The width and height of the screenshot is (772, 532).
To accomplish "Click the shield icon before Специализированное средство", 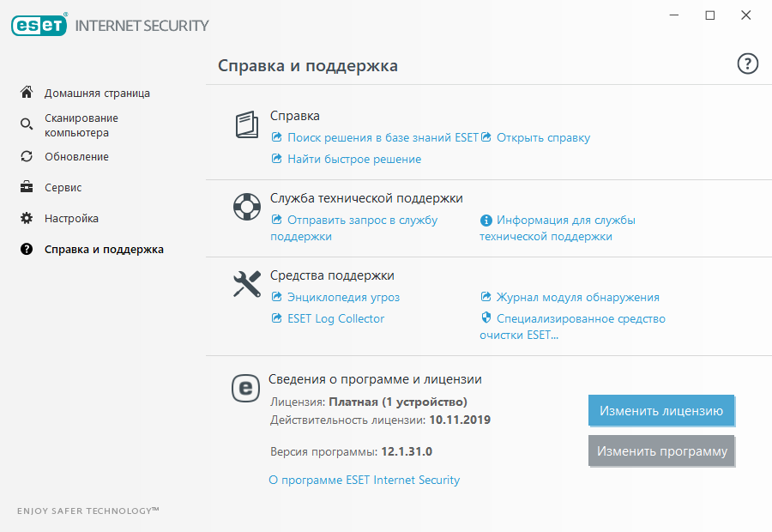I will click(486, 317).
